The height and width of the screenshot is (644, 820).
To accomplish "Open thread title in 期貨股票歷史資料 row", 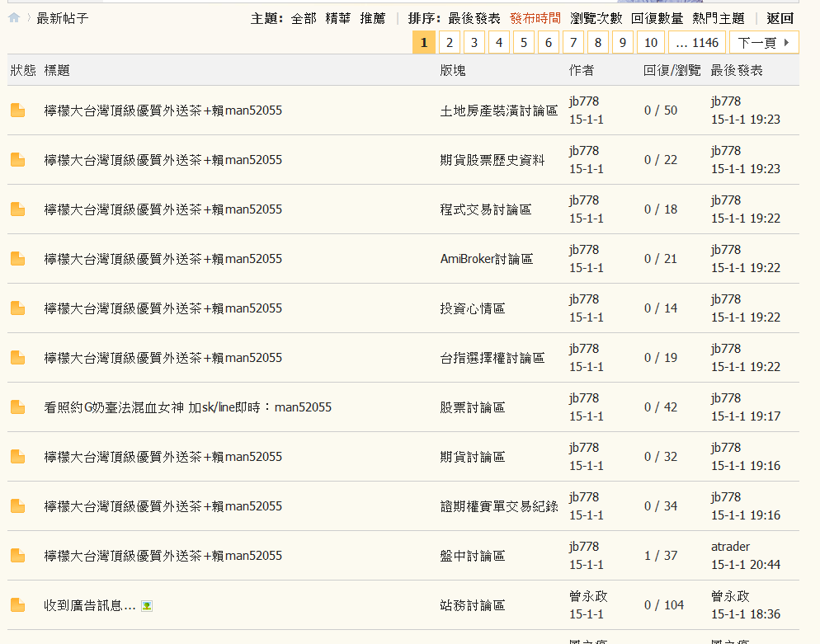I will coord(163,160).
